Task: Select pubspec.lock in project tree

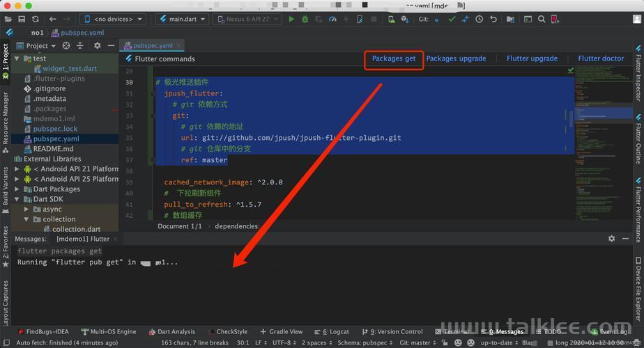Action: pos(56,129)
